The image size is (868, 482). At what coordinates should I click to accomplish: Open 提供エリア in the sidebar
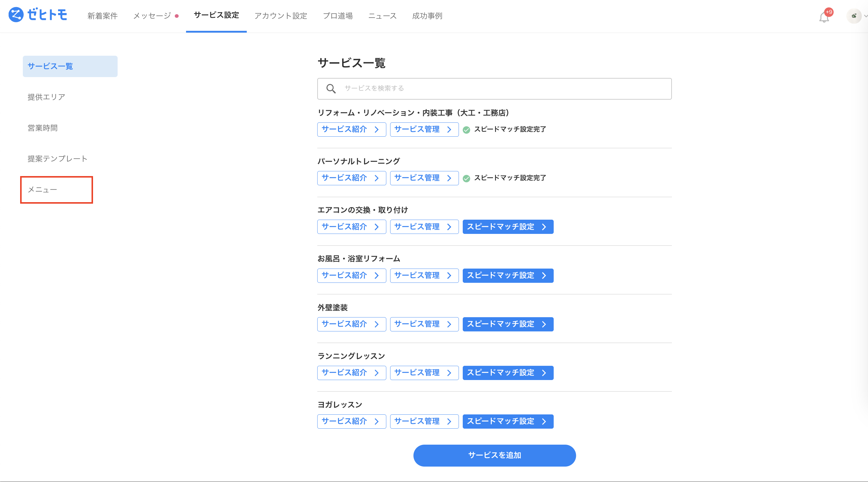click(x=47, y=97)
